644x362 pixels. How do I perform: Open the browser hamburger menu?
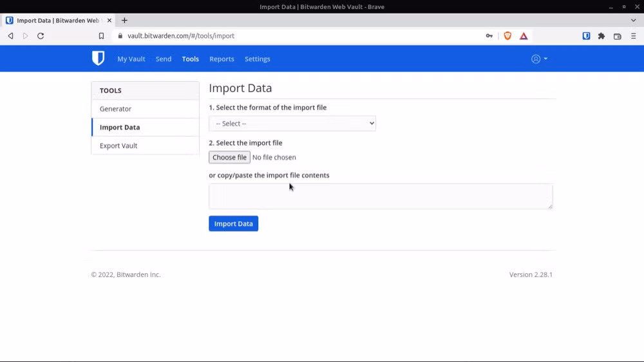(x=633, y=35)
